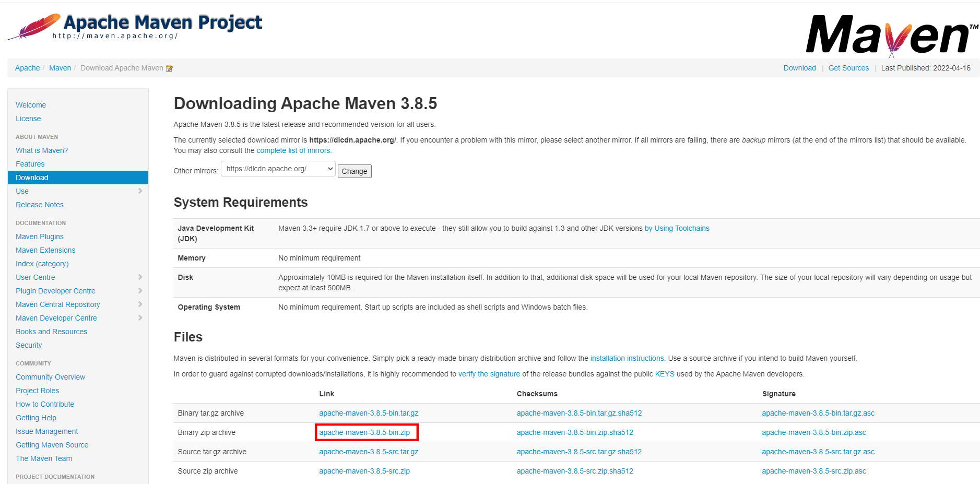Select the Plugin Developer Centre link
The image size is (980, 484).
[x=55, y=291]
